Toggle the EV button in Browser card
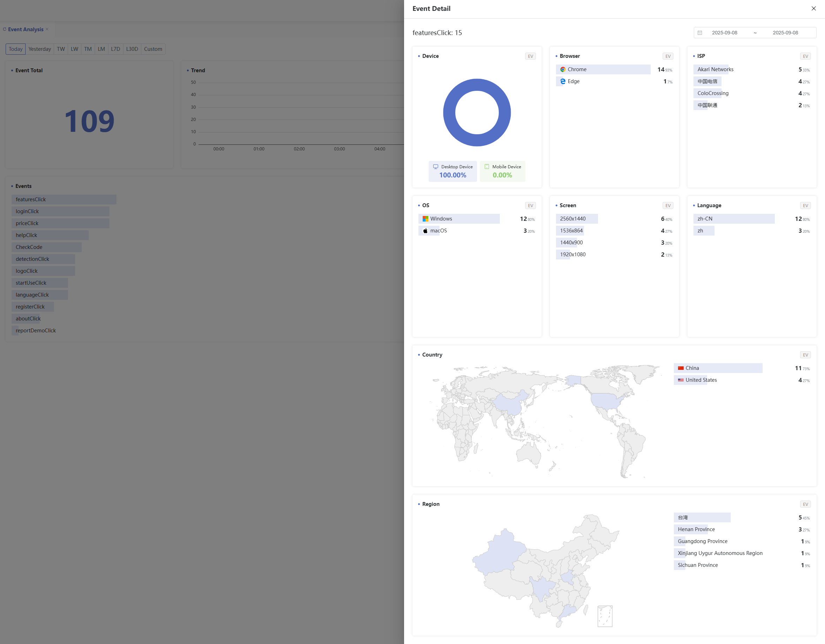Image resolution: width=825 pixels, height=644 pixels. pos(668,56)
